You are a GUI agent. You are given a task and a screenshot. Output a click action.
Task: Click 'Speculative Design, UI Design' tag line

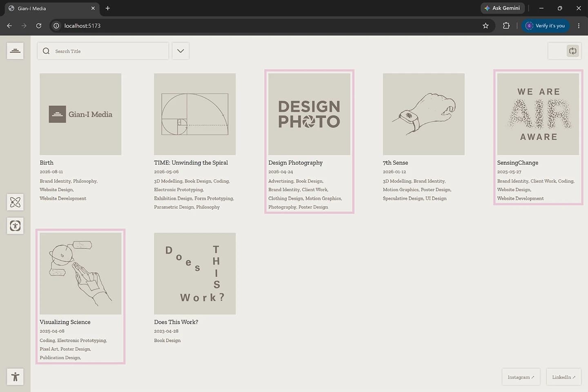[414, 198]
